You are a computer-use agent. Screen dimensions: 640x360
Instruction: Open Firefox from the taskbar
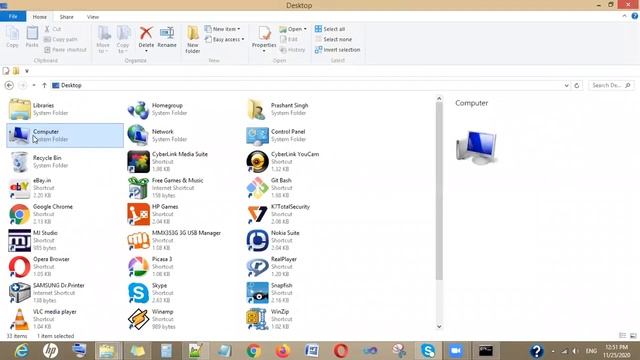[x=282, y=351]
